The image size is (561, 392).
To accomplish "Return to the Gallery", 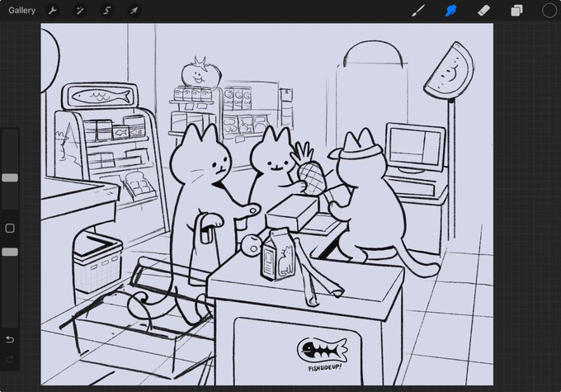I will point(21,11).
